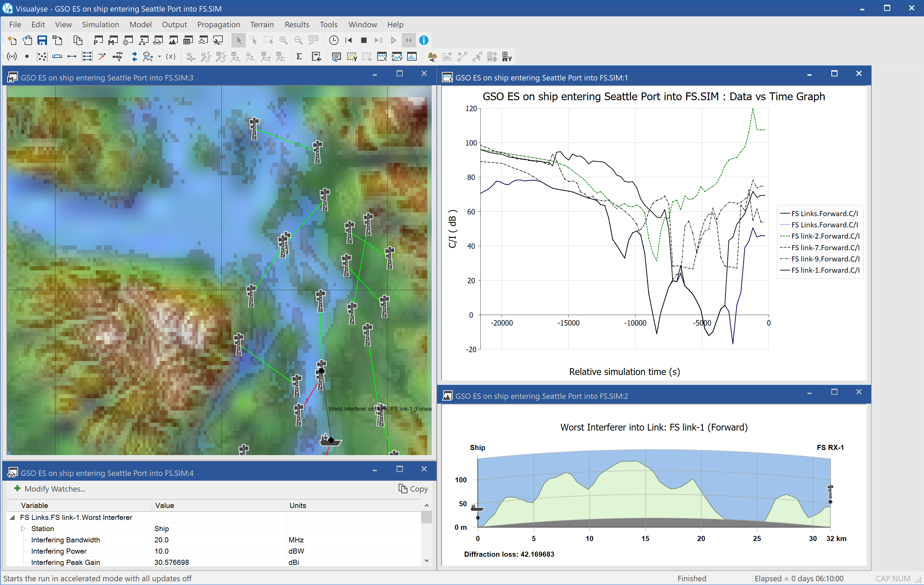924x585 pixels.
Task: Open the table view icon
Action: [x=188, y=40]
